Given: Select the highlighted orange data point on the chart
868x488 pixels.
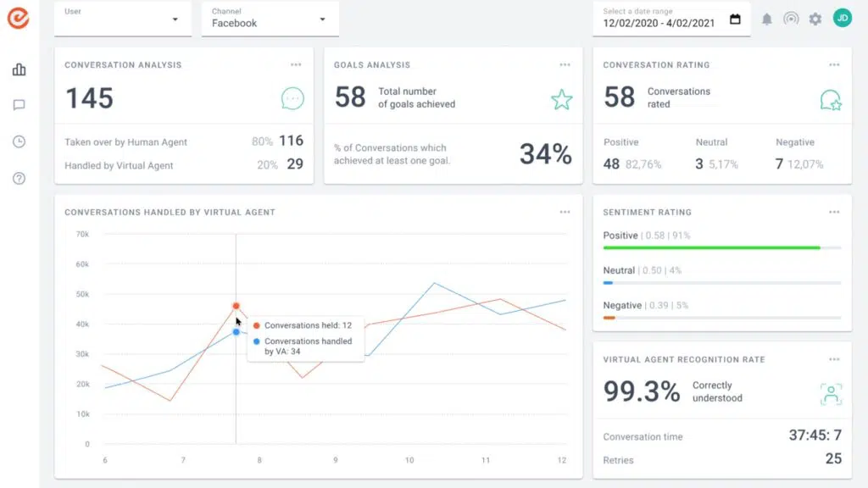Looking at the screenshot, I should coord(236,306).
